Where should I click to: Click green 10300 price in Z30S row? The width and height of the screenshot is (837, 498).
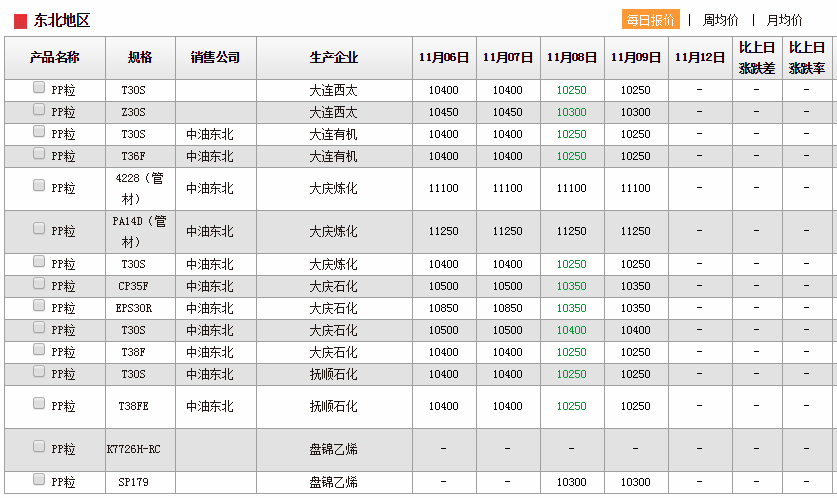point(572,112)
